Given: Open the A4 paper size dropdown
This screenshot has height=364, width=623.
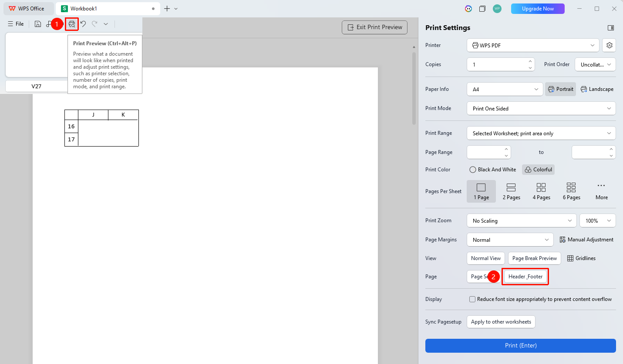Looking at the screenshot, I should (x=505, y=89).
